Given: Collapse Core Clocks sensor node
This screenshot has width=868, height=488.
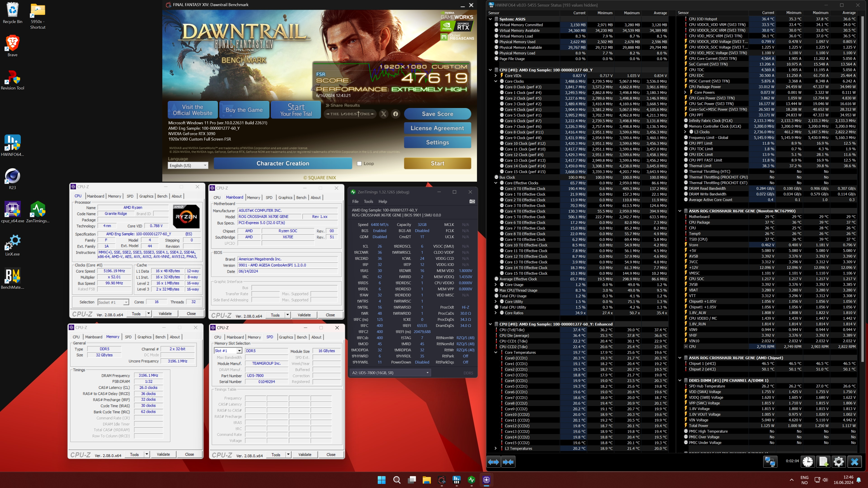Looking at the screenshot, I should point(496,81).
